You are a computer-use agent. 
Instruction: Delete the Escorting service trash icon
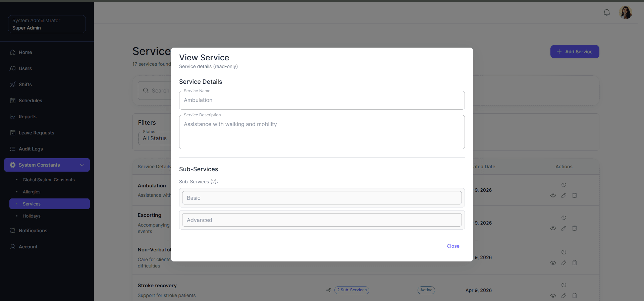point(575,228)
